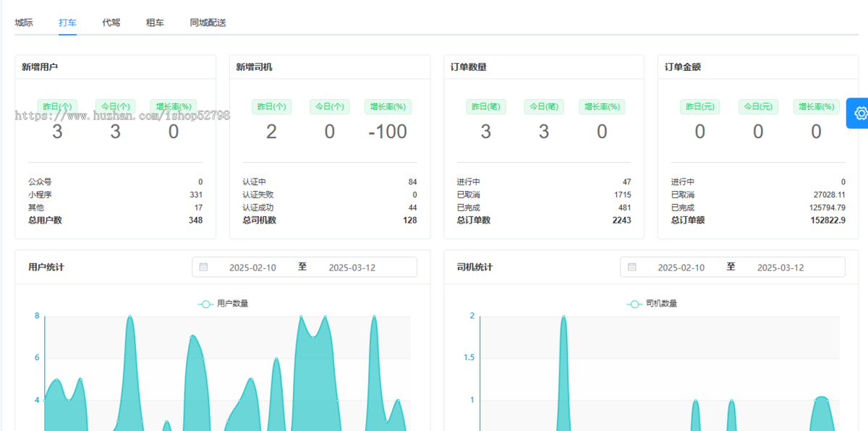Click 总订单数 total 2243
Viewport: 868px width, 431px height.
[621, 221]
